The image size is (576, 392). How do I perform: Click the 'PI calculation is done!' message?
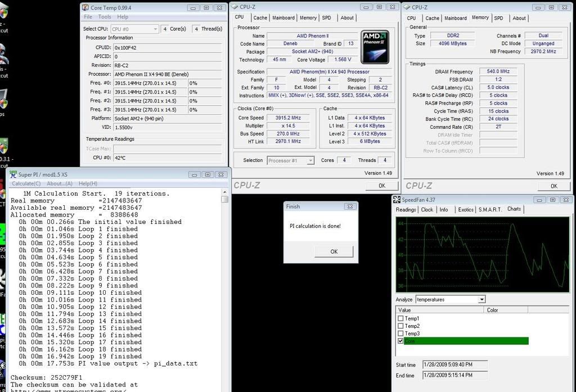[x=315, y=226]
